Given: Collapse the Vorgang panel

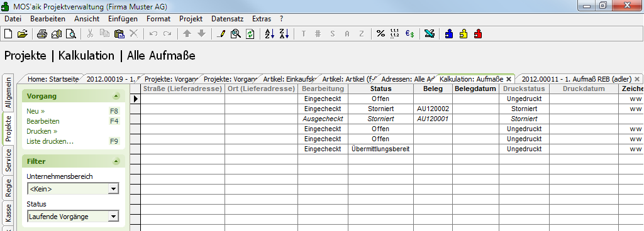Looking at the screenshot, I should point(116,96).
